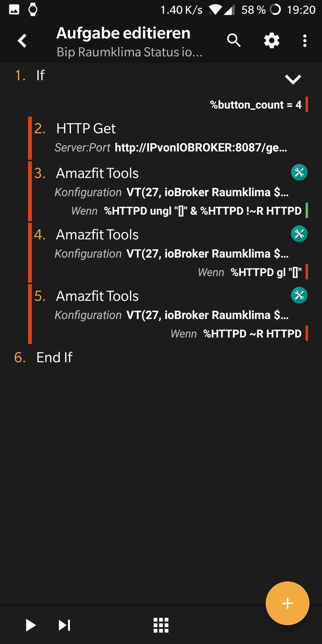The height and width of the screenshot is (644, 322).
Task: Tap Amazfit Tools plugin icon on action 3
Action: point(299,172)
